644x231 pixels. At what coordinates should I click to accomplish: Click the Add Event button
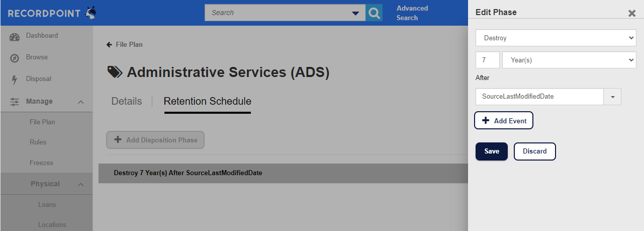[x=504, y=121]
